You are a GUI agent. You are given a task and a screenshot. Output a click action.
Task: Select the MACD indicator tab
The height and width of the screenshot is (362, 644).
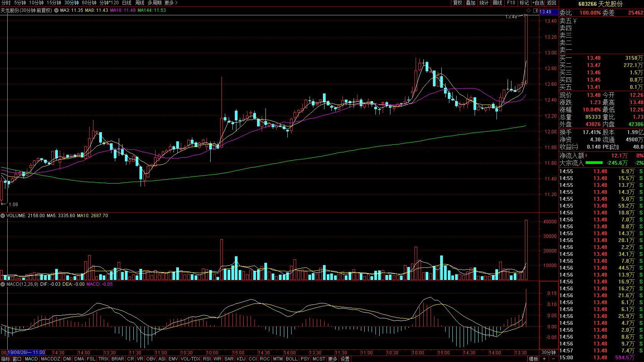pos(31,359)
